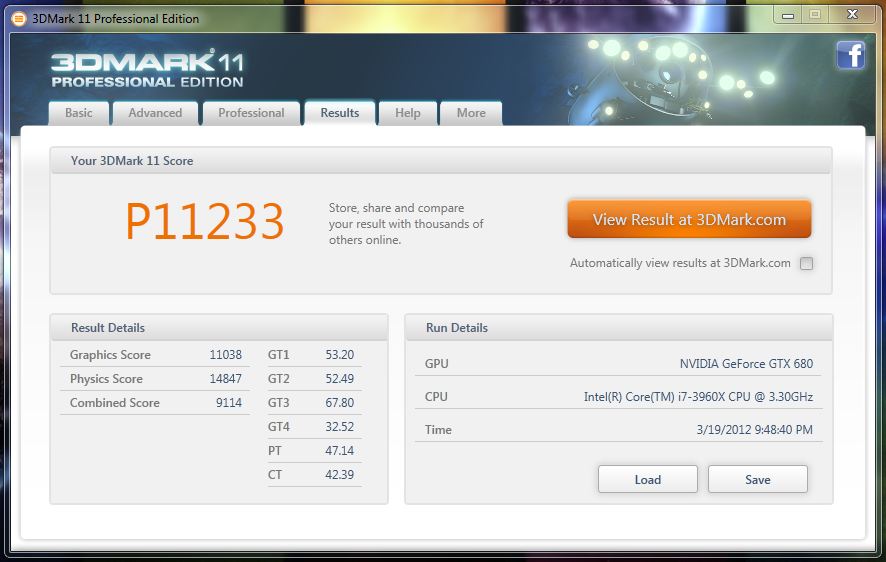This screenshot has height=562, width=886.
Task: Click View Result at 3DMark.com button
Action: tap(689, 219)
